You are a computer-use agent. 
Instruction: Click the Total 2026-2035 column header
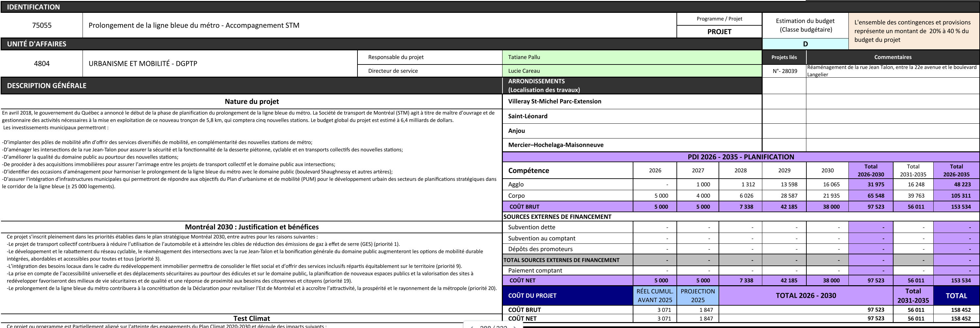956,170
